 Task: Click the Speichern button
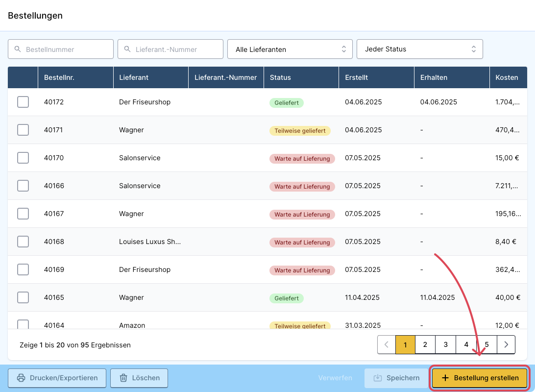click(x=396, y=378)
